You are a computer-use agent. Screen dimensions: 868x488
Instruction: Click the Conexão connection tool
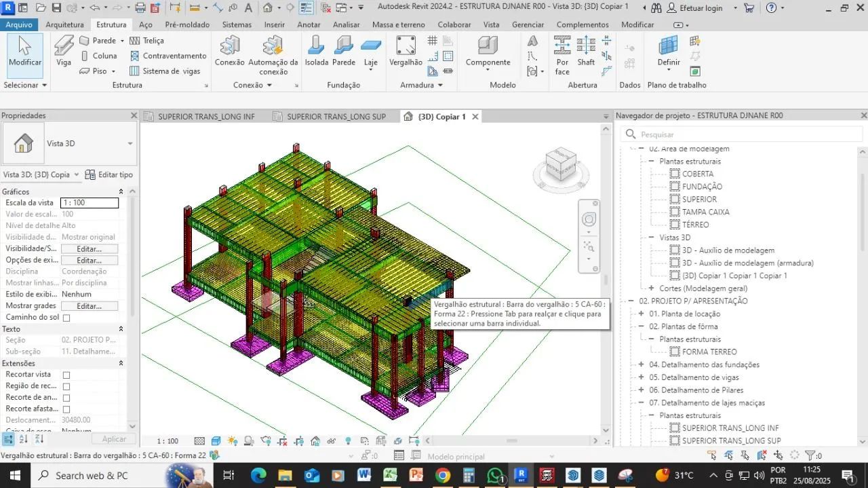click(229, 51)
